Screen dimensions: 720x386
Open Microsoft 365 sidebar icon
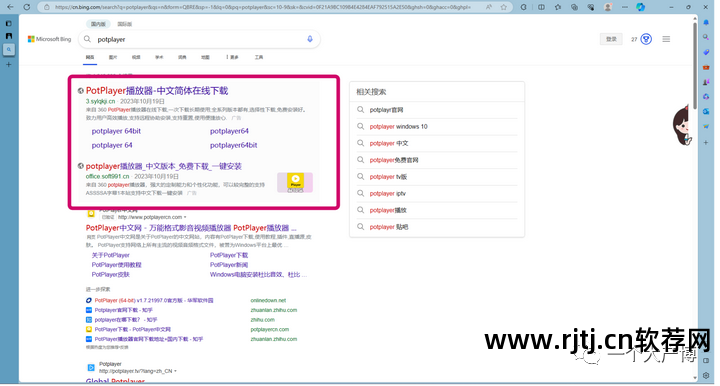[x=706, y=97]
